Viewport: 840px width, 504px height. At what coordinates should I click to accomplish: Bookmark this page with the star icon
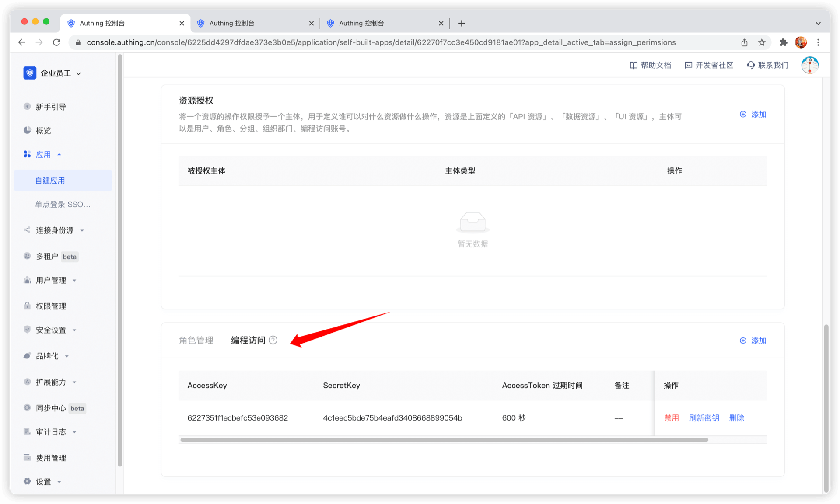tap(762, 42)
